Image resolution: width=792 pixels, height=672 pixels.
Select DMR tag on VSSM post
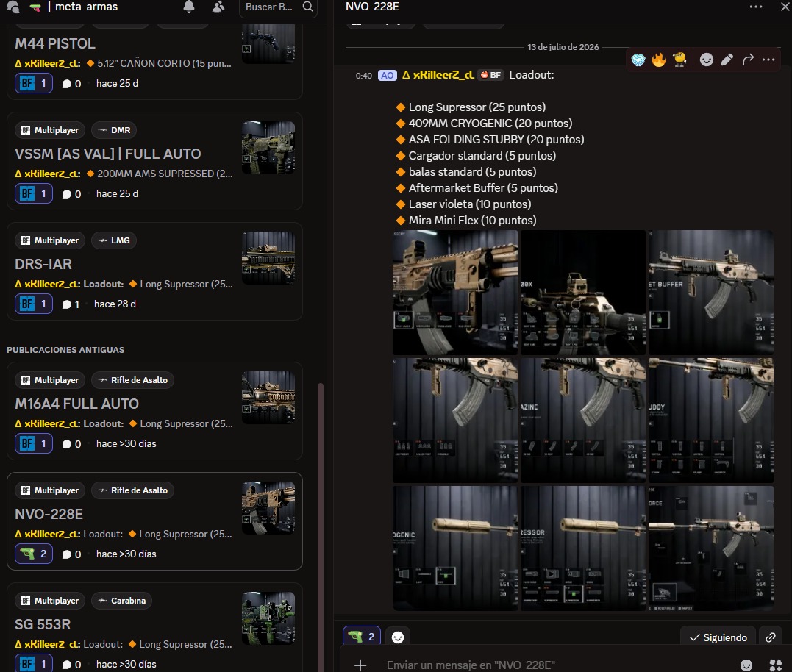tap(114, 130)
